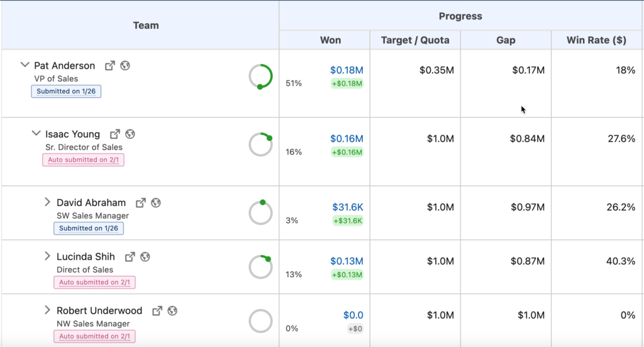
Task: Collapse Isaac Young's team row
Action: pos(36,133)
